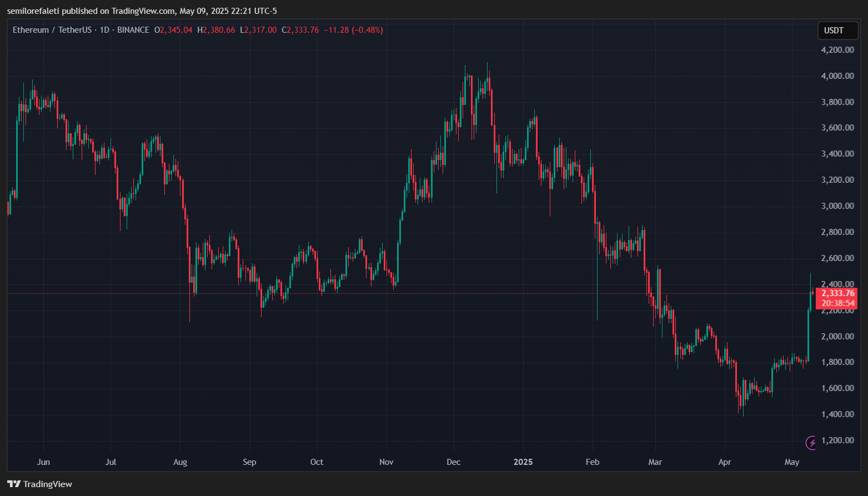Image resolution: width=868 pixels, height=496 pixels.
Task: Click the 4,200.00 price axis label
Action: tap(837, 50)
